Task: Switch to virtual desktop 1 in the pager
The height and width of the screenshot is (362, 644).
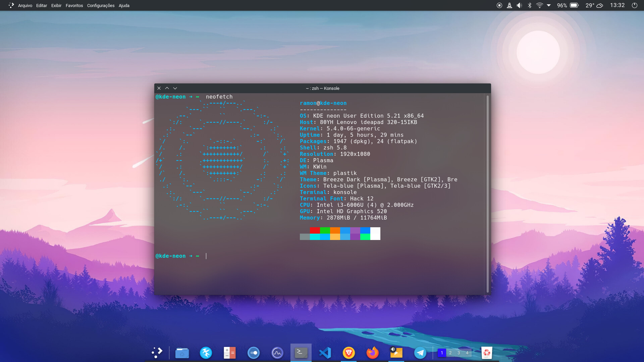Action: click(x=442, y=353)
